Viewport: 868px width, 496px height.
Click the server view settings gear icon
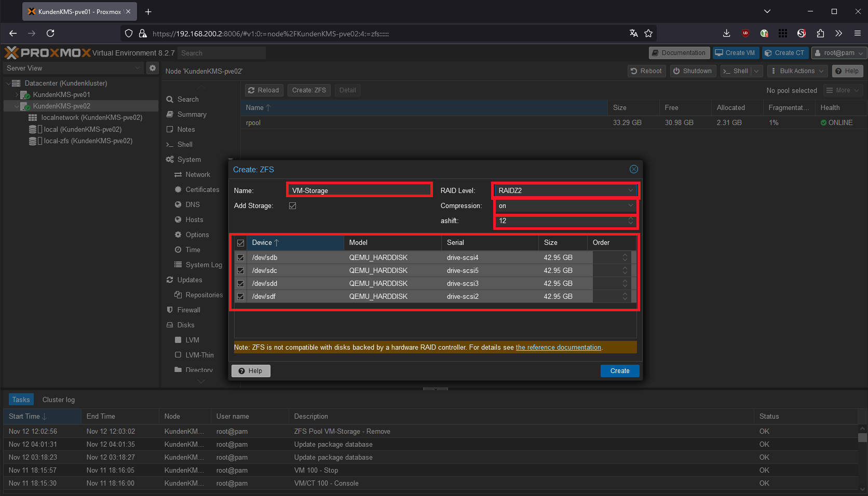click(x=152, y=68)
